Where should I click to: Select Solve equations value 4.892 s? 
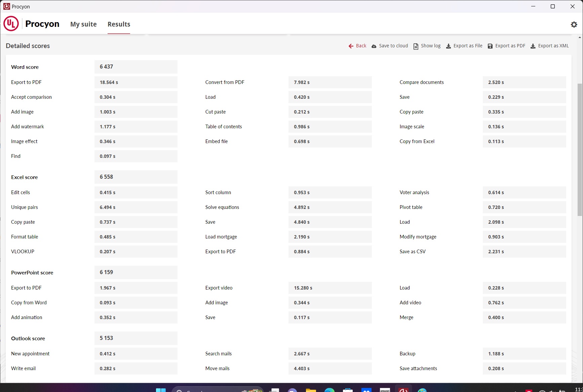(x=330, y=207)
